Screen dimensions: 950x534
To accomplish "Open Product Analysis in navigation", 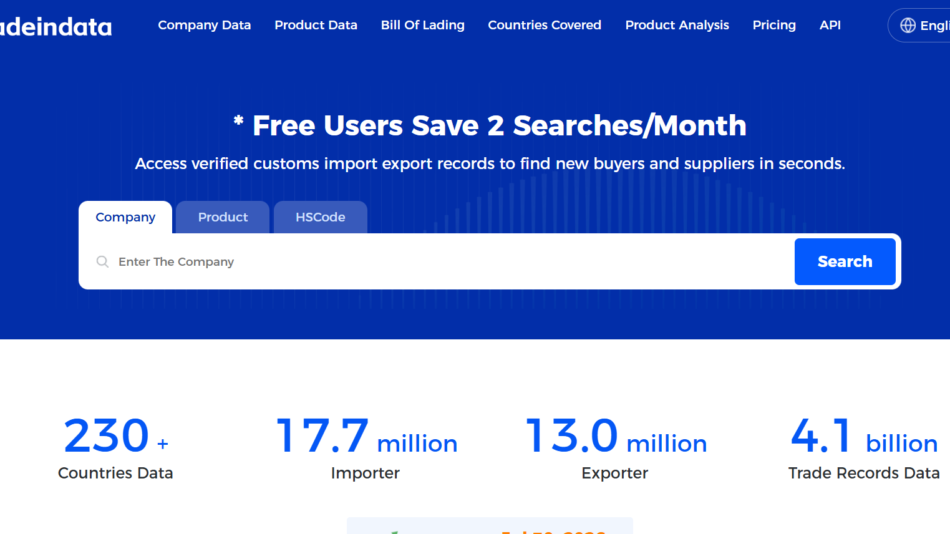I will (677, 25).
